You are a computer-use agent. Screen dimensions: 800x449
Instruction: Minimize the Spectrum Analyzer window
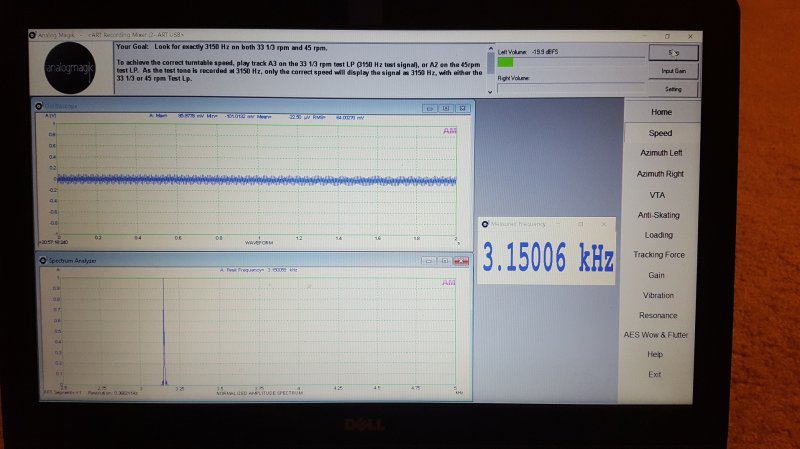pyautogui.click(x=429, y=261)
